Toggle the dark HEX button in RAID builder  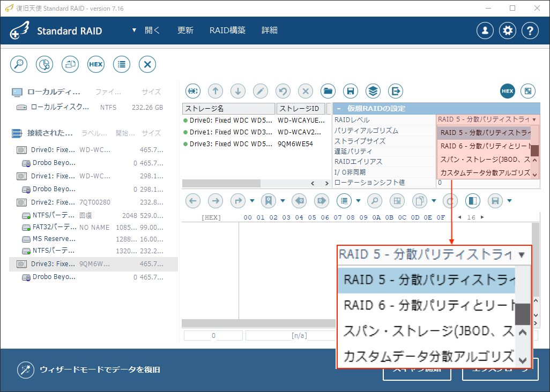tap(508, 91)
